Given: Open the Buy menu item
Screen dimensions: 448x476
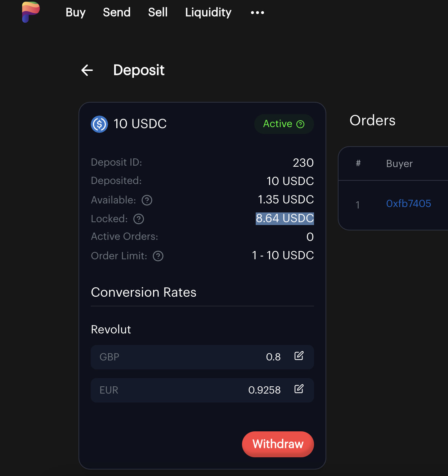Looking at the screenshot, I should (x=76, y=13).
